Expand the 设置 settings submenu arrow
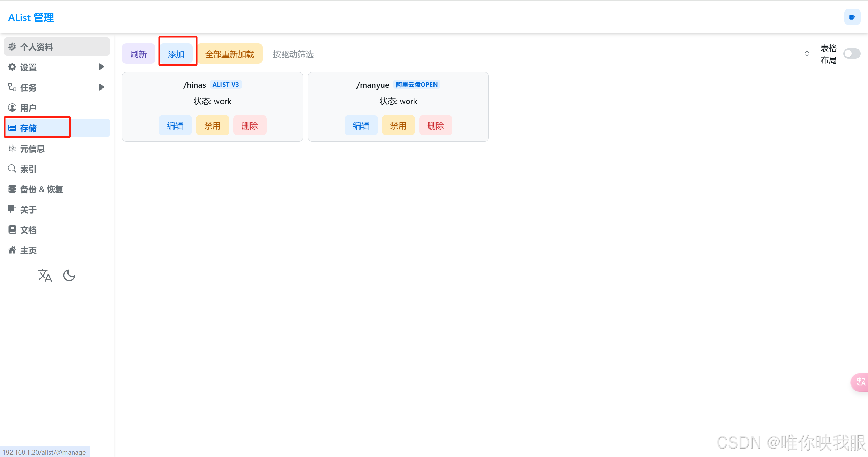 point(101,67)
